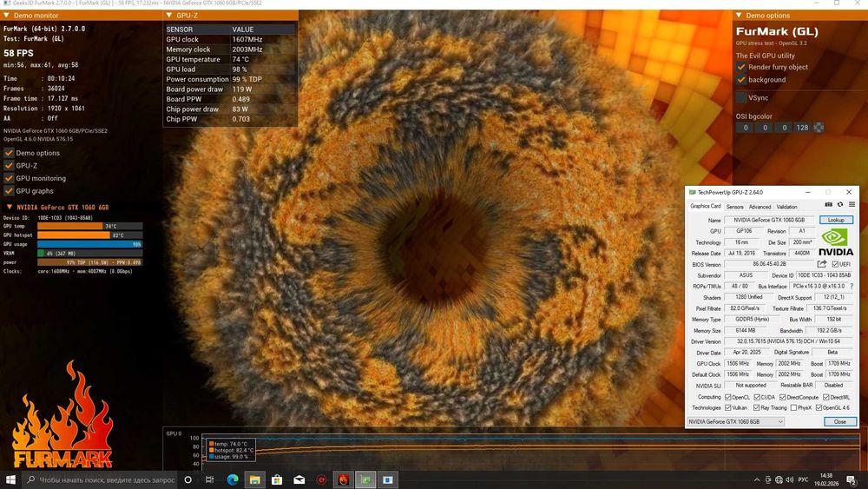Switch to the Graphics Card tab
Image resolution: width=868 pixels, height=489 pixels.
[705, 206]
